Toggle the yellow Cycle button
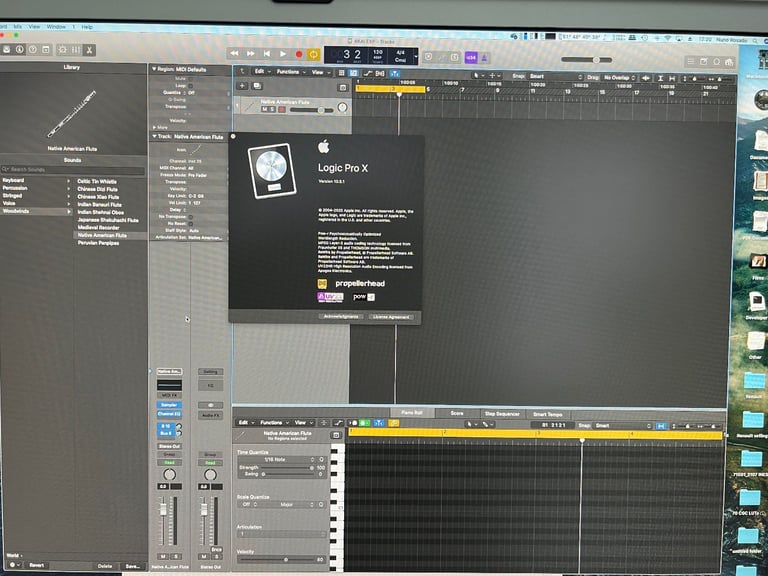768x576 pixels. (x=313, y=54)
